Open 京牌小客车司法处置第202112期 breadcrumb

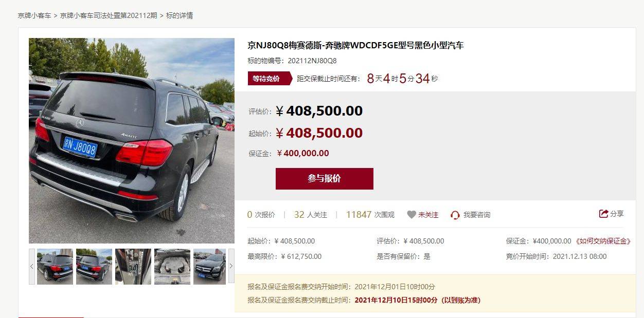coord(109,15)
